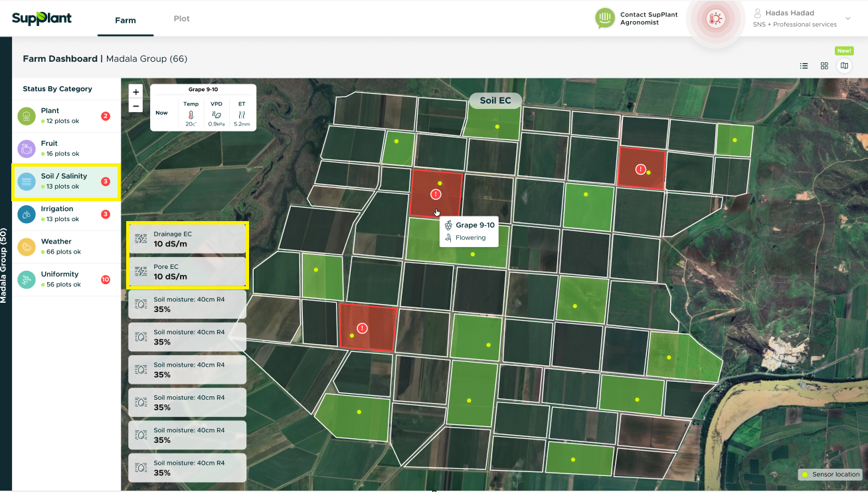Click the red alert Grape 9-10 plot

436,193
